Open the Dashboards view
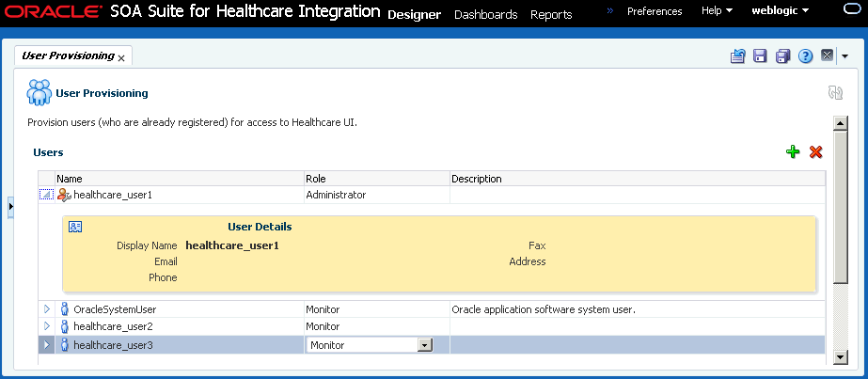868x379 pixels. pyautogui.click(x=485, y=15)
